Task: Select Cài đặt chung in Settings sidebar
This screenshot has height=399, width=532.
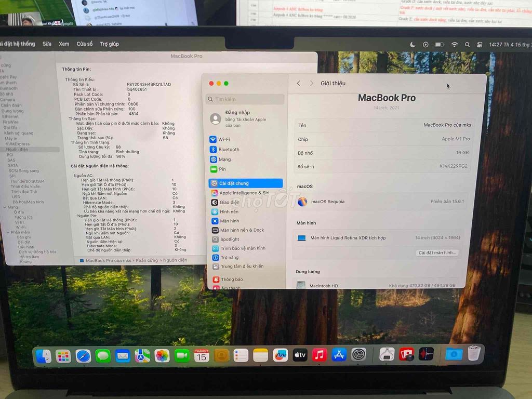Action: pyautogui.click(x=246, y=183)
